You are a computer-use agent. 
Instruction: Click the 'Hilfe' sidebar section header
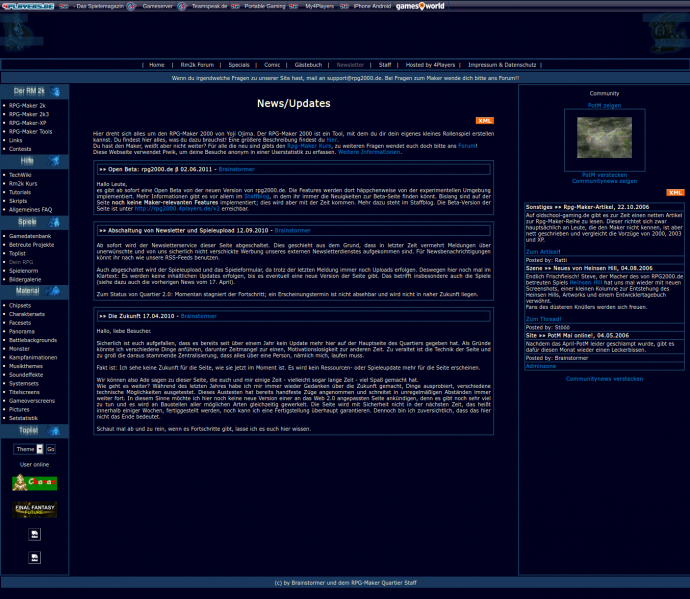(34, 161)
